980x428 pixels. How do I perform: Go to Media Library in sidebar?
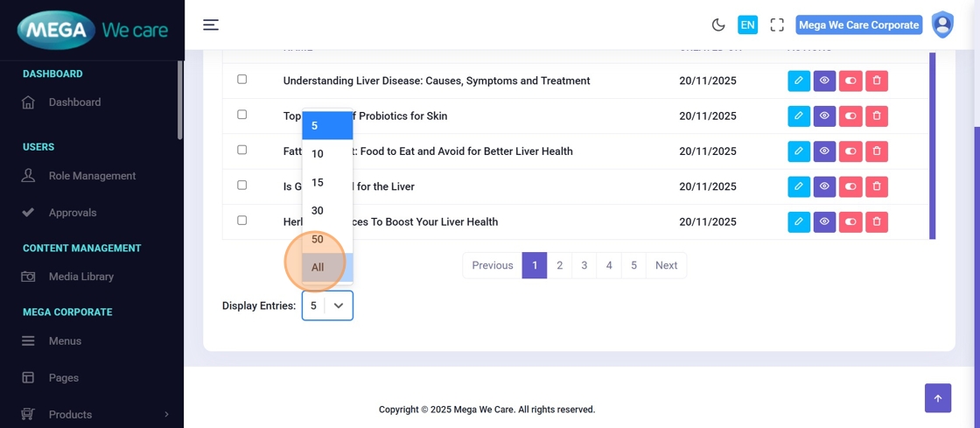81,277
